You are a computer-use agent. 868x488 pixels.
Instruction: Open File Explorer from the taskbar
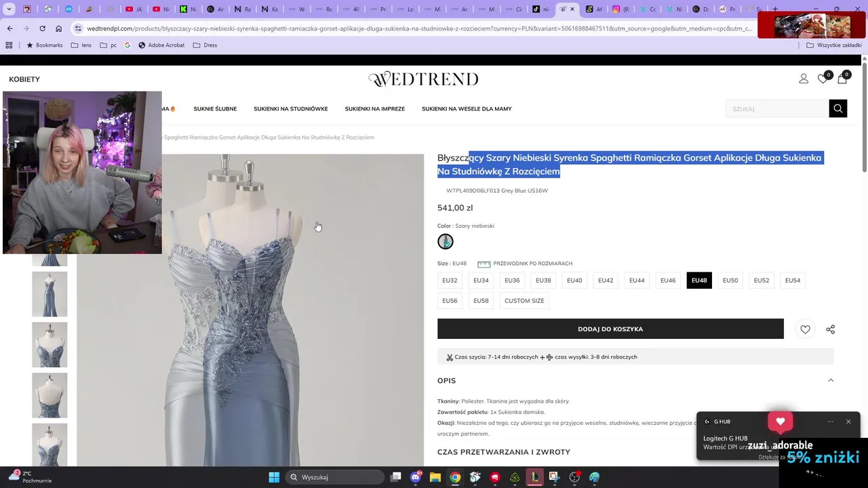435,477
